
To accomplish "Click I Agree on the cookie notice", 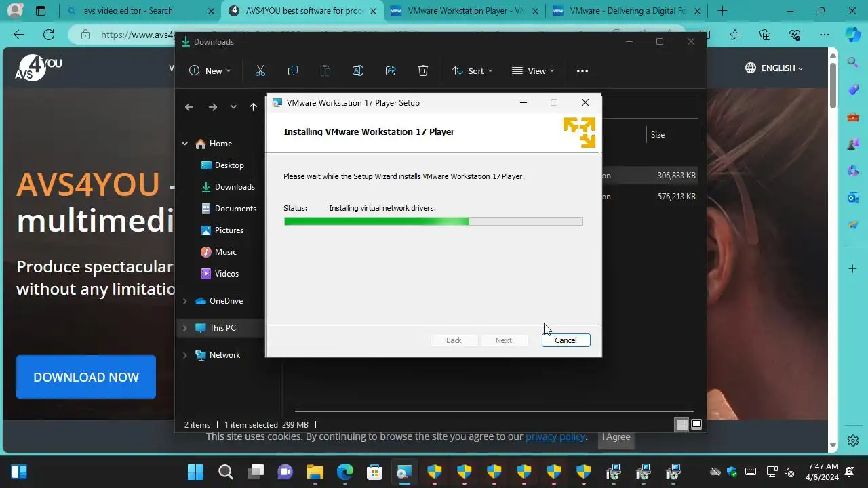I will (616, 437).
